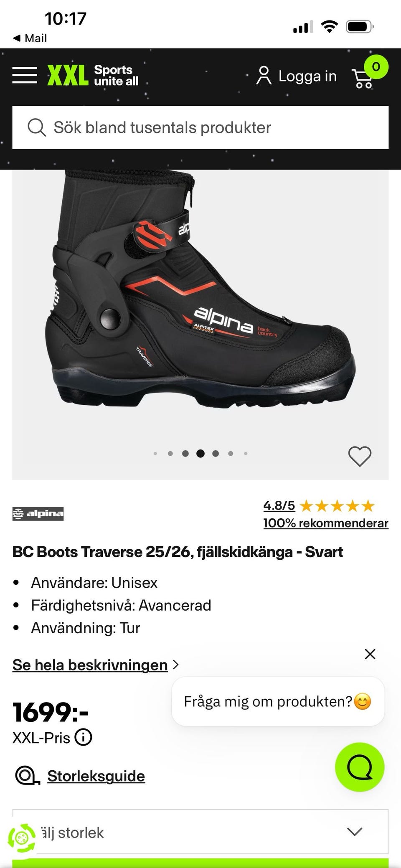Tap the Logga in user icon
This screenshot has width=401, height=868.
[264, 76]
